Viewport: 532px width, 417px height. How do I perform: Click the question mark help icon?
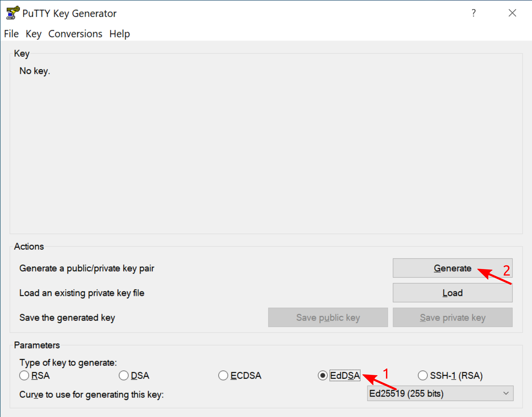473,13
